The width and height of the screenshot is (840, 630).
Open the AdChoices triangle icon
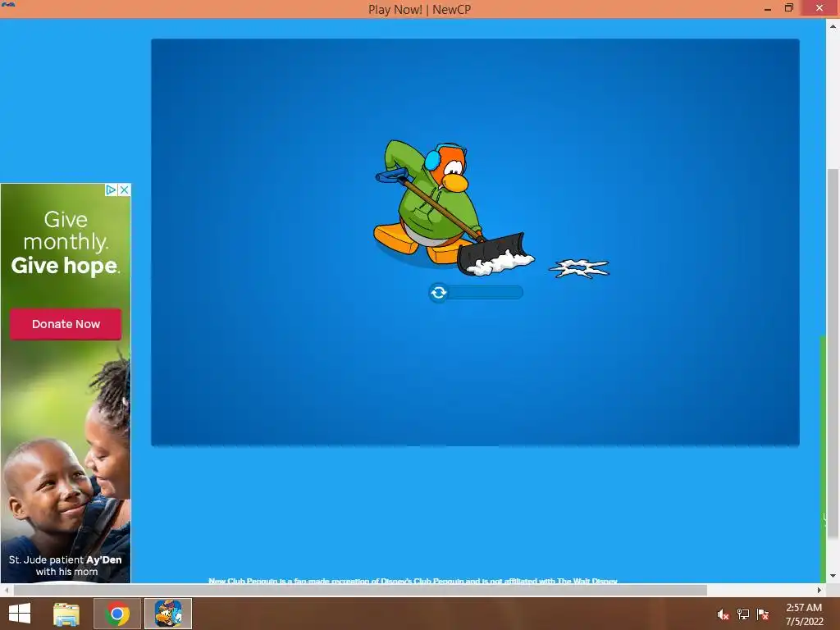(x=111, y=189)
